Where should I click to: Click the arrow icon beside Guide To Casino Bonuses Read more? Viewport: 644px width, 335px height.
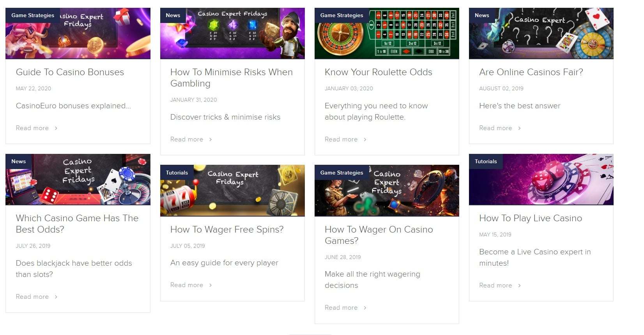[56, 128]
